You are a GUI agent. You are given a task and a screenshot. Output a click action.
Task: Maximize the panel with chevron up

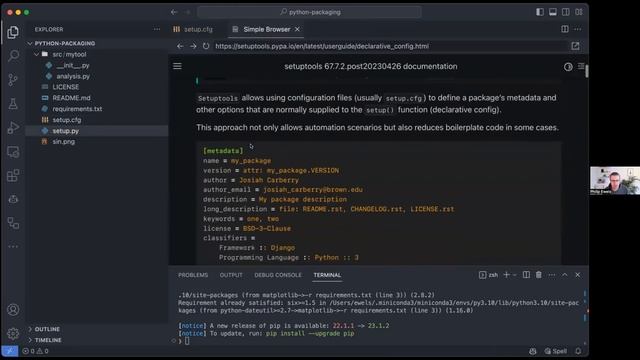(565, 275)
